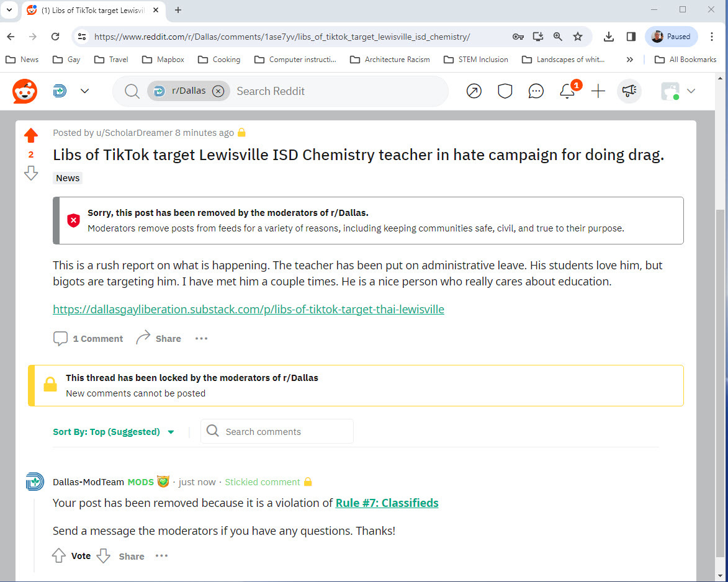Open Rule #7: Classifieds link

pyautogui.click(x=387, y=503)
